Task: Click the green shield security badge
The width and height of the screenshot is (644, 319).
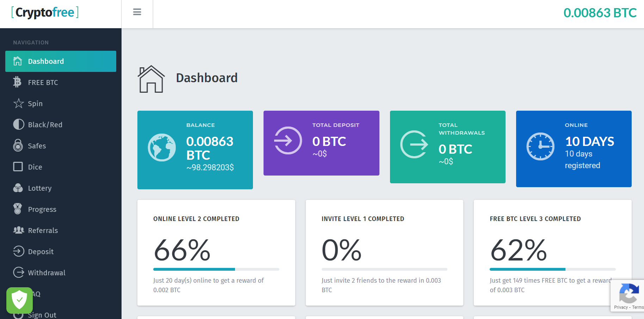Action: (x=19, y=300)
